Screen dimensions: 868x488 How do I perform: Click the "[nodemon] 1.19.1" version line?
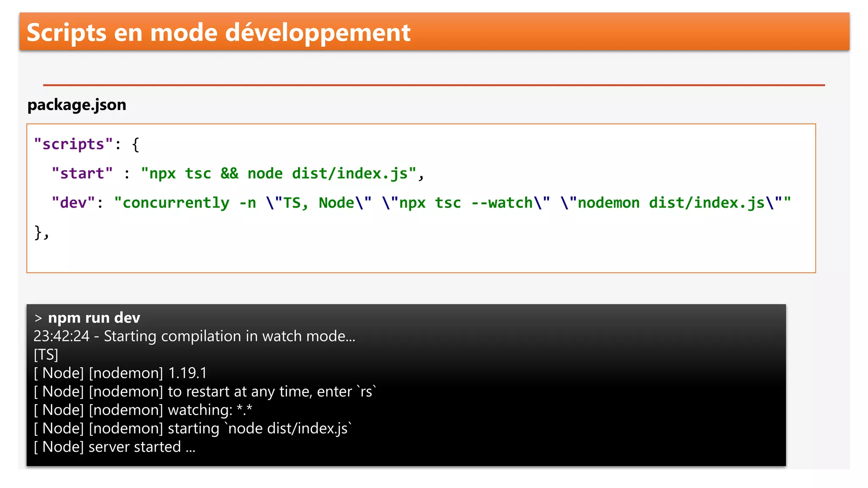click(x=120, y=373)
